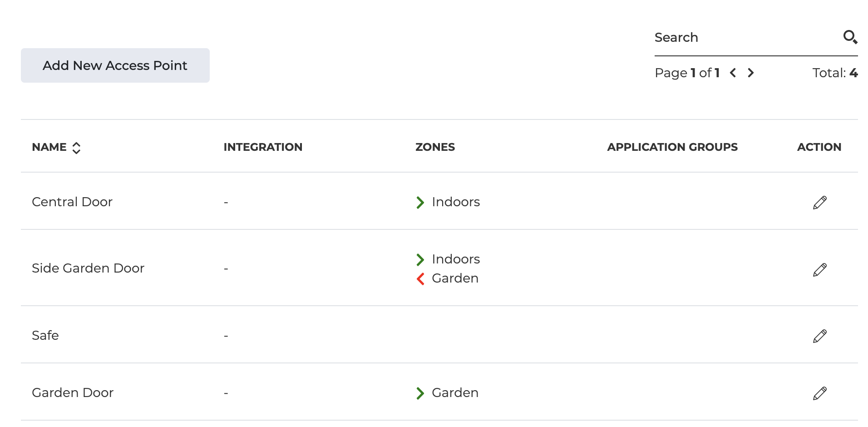Click the search magnifier icon

[850, 37]
